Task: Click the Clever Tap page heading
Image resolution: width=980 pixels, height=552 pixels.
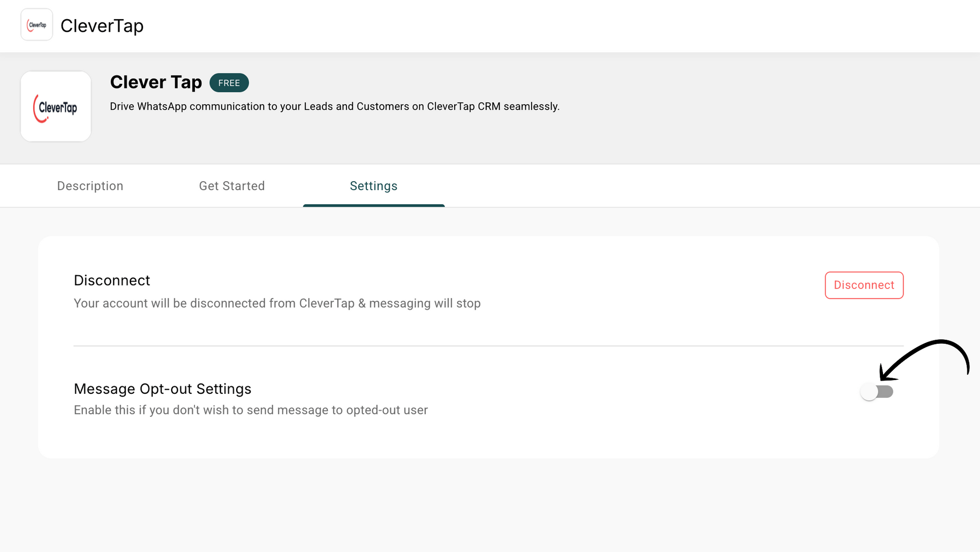Action: [x=156, y=82]
